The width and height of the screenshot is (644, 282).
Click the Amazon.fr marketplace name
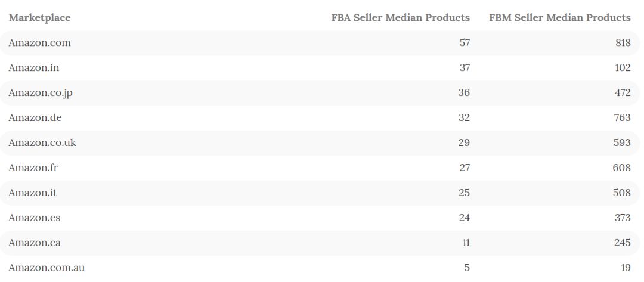[33, 168]
